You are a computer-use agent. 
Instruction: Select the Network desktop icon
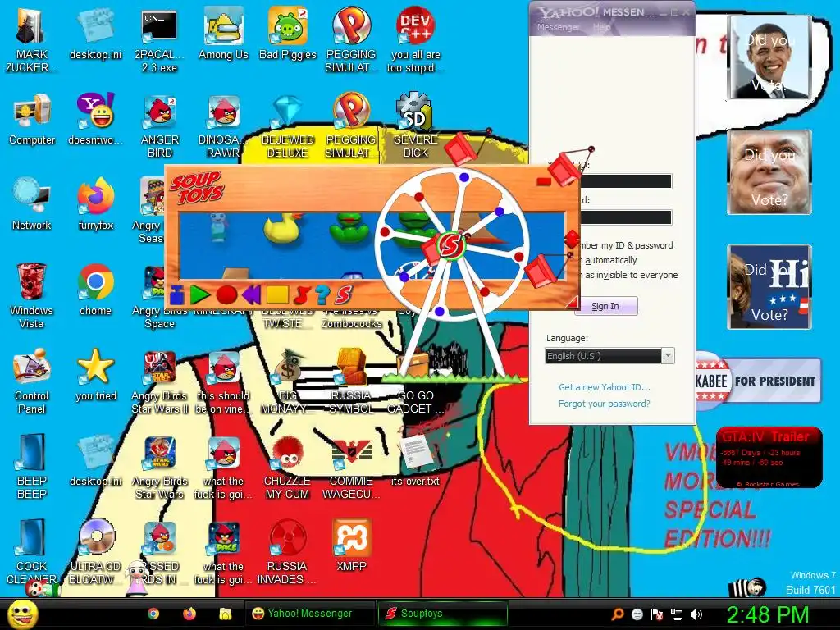pyautogui.click(x=32, y=204)
